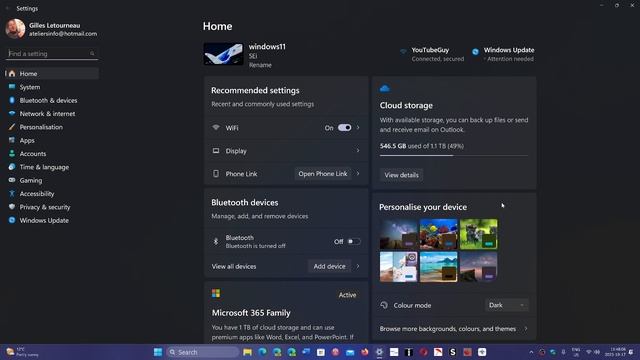Click the black S app icon on taskbar
Screen dimensions: 640x360
tap(452, 352)
